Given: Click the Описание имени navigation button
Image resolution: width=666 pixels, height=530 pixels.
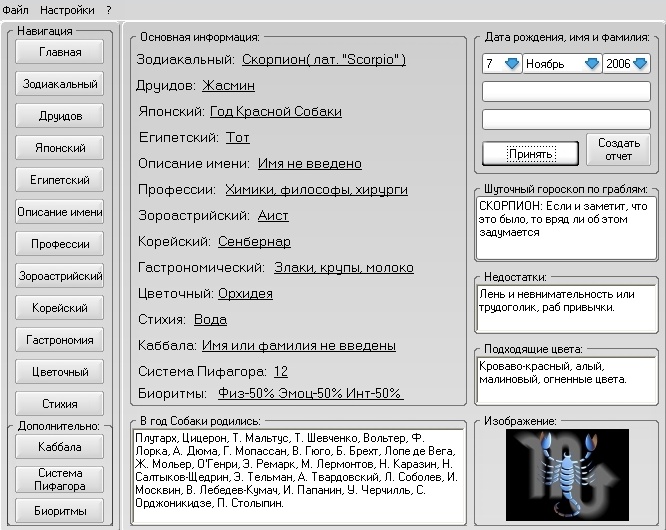Looking at the screenshot, I should click(x=59, y=212).
